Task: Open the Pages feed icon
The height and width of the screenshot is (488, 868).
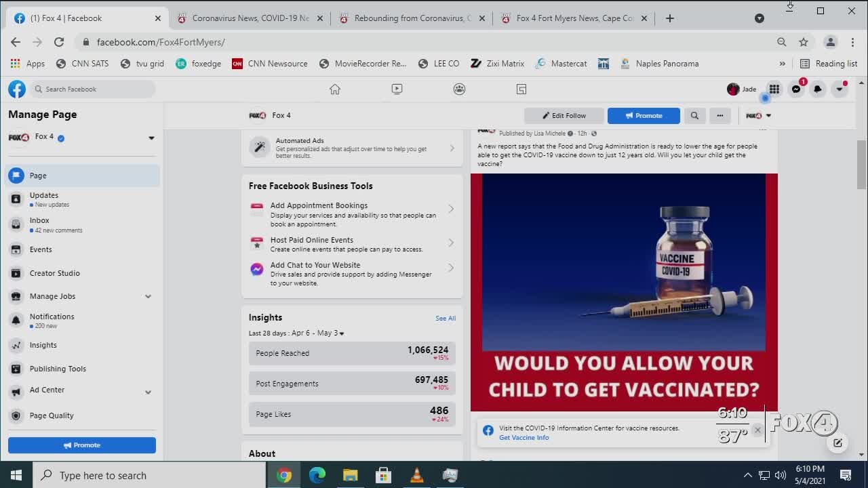Action: [521, 89]
